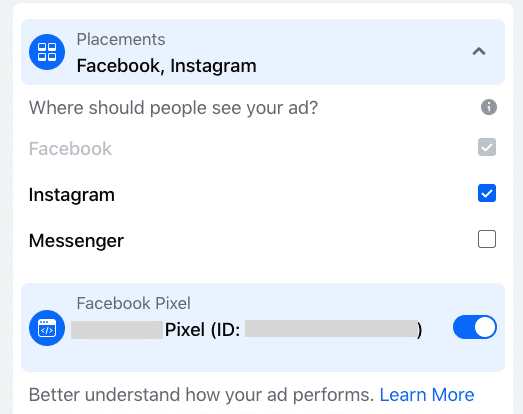
Task: Click the Facebook Pixel heading
Action: pyautogui.click(x=133, y=303)
